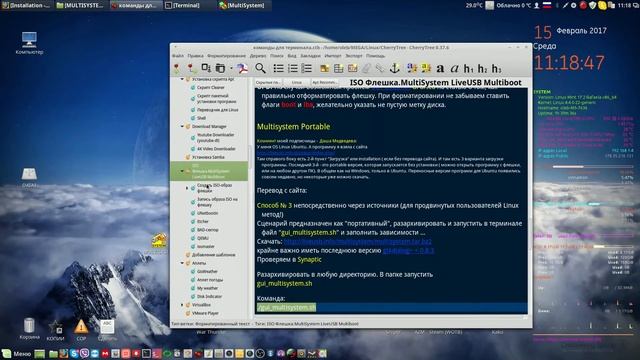Open the Закладки menu
640x360 pixels.
(x=311, y=56)
